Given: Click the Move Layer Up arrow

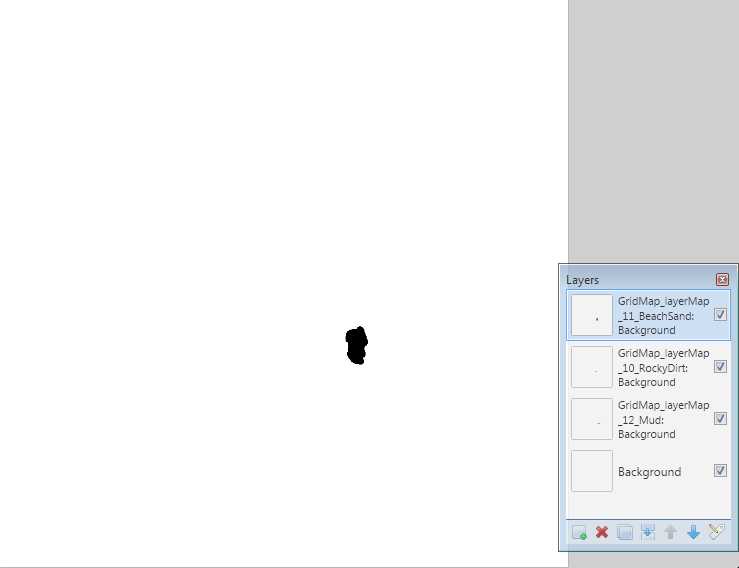Looking at the screenshot, I should click(x=670, y=533).
